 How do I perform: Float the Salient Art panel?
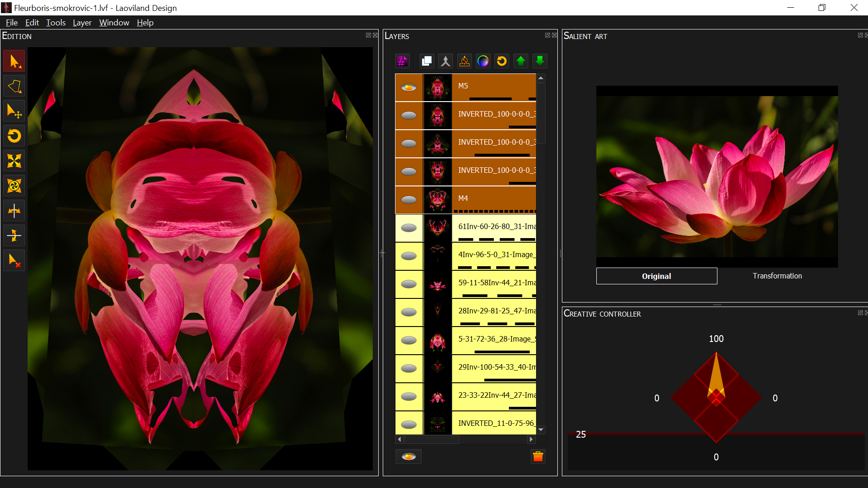tap(860, 35)
